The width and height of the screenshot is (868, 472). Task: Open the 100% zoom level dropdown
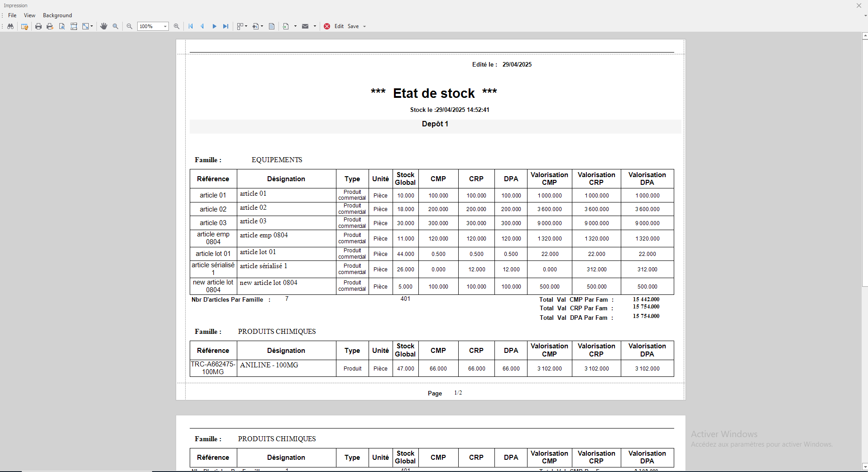tap(165, 26)
